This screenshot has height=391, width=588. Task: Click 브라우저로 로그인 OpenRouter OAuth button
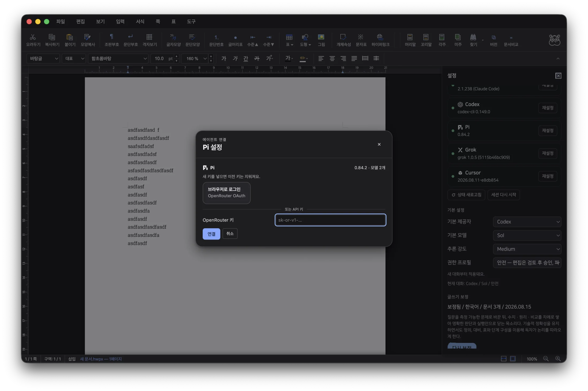pos(227,193)
